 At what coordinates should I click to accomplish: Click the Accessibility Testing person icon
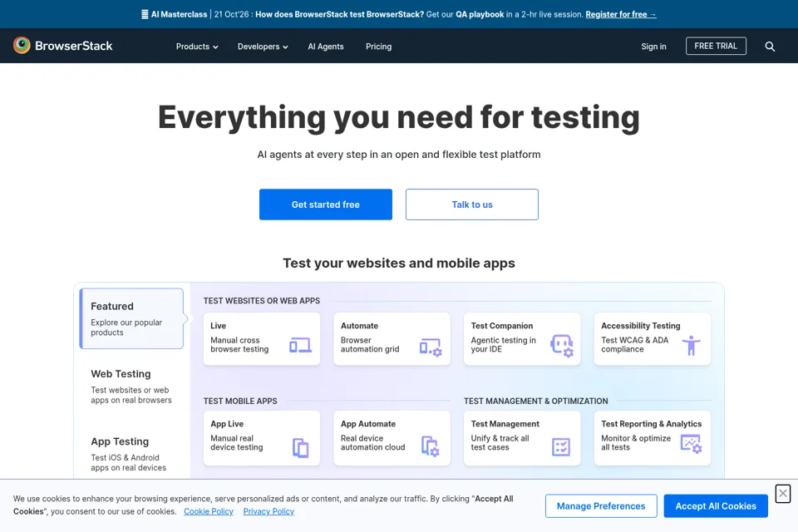tap(691, 346)
